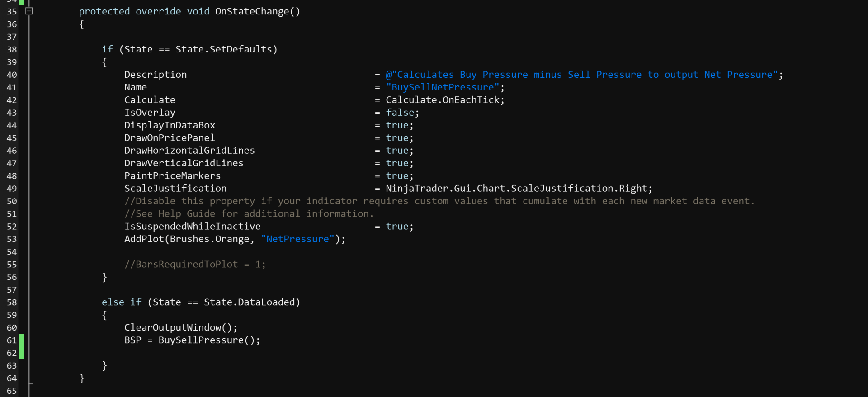The width and height of the screenshot is (868, 397).
Task: Collapse the OnStateChange method outline box
Action: click(x=29, y=11)
